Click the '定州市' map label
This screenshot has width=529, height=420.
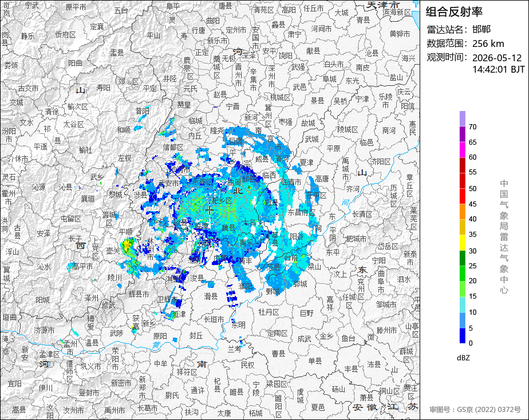point(236,30)
